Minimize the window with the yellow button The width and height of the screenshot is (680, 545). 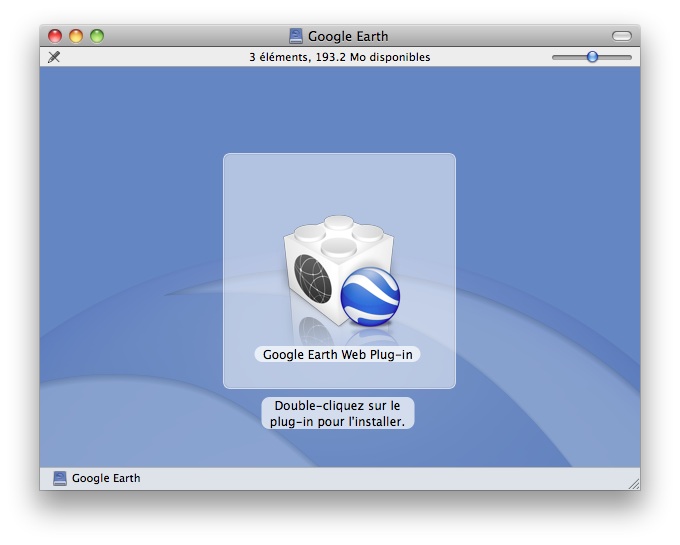(x=76, y=36)
